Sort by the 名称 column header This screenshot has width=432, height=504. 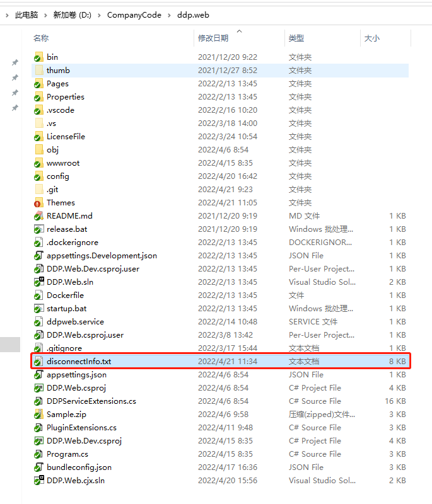tap(41, 38)
